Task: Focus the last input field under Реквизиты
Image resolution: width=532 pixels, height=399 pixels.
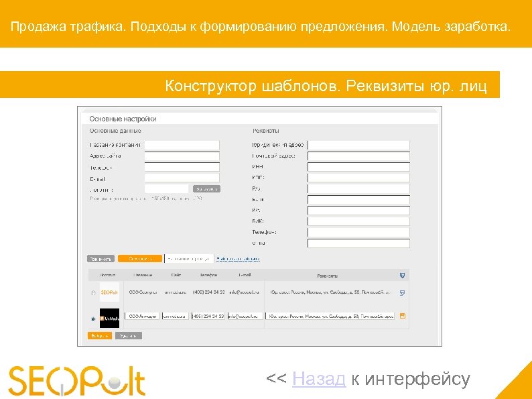Action: (358, 243)
